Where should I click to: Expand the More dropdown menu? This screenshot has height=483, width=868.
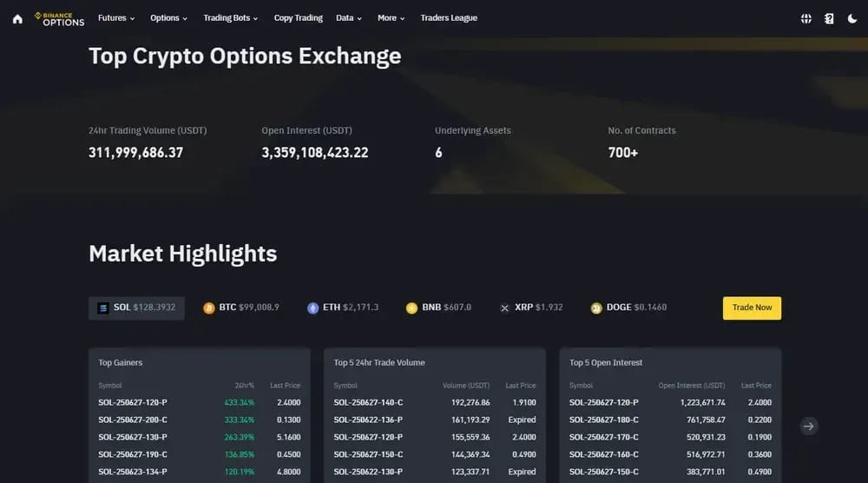(x=391, y=17)
